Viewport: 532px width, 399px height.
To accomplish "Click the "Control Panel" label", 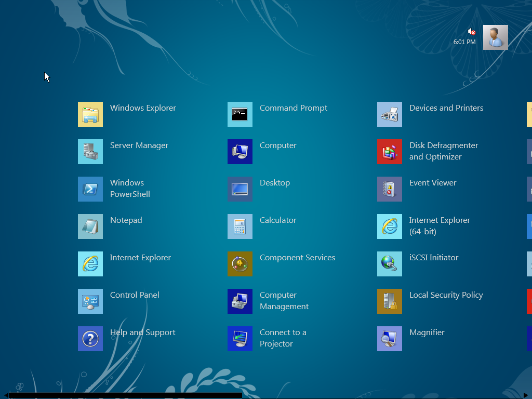I will coord(135,295).
